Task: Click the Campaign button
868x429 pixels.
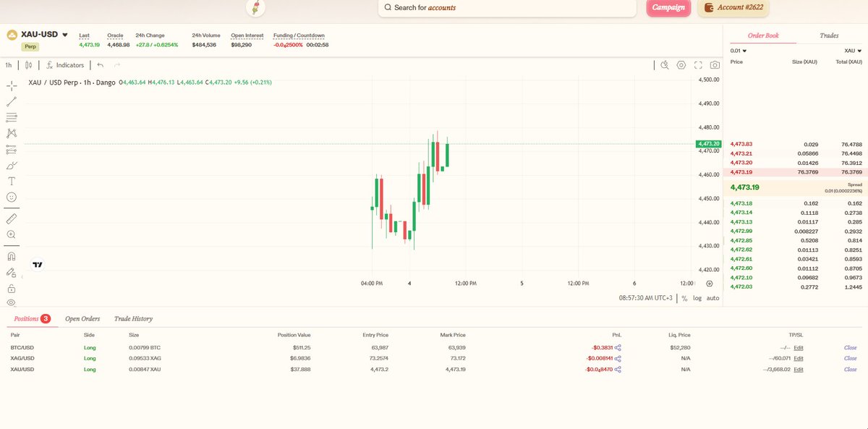Action: tap(668, 7)
